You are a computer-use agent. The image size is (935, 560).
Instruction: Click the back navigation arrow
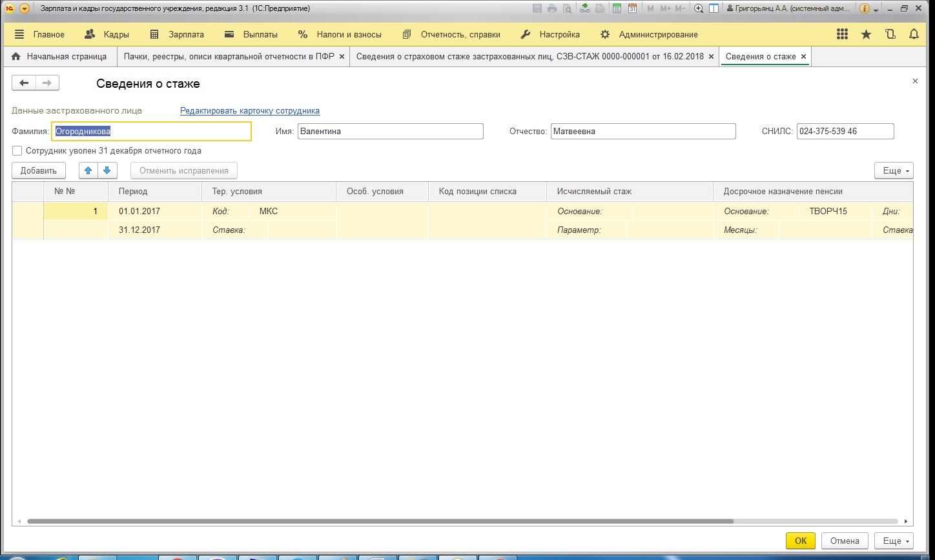coord(24,83)
